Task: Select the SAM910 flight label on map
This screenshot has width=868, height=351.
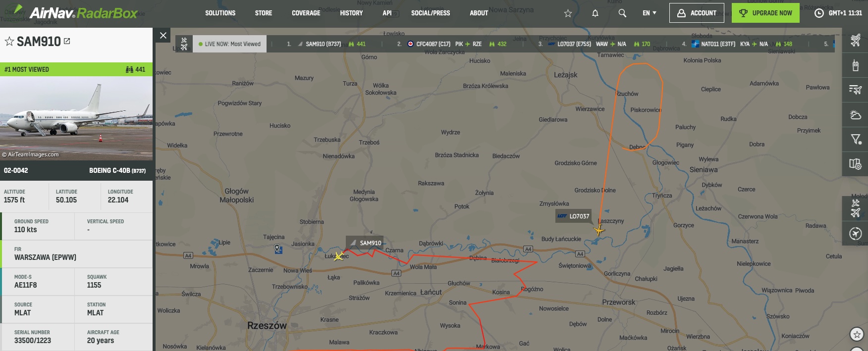Action: pyautogui.click(x=365, y=243)
